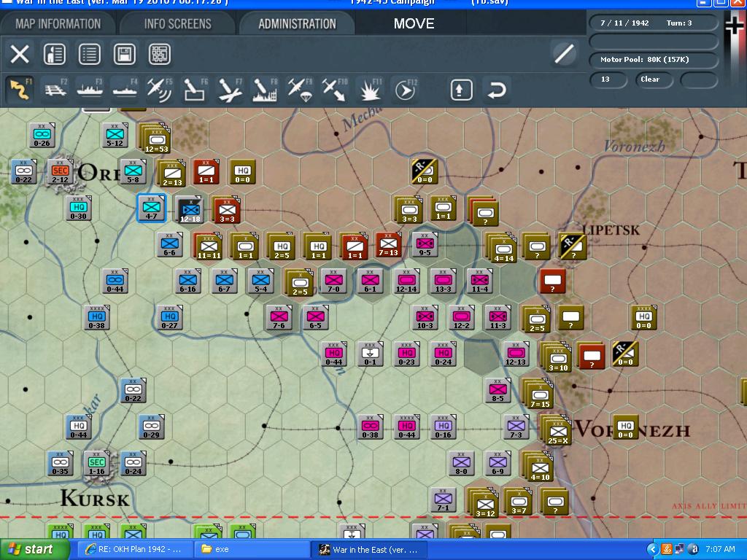This screenshot has height=560, width=747.
Task: Expand hidden system tray icons arrow
Action: [x=652, y=550]
